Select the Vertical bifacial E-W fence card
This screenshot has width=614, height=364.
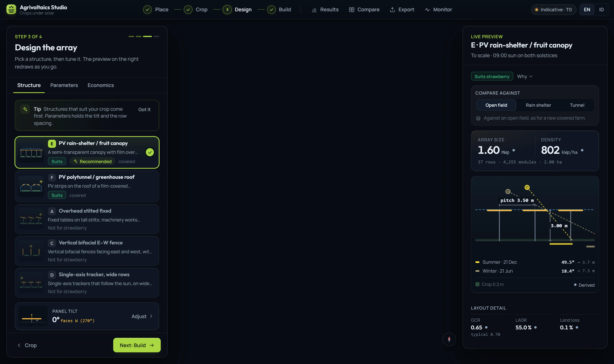tap(87, 251)
